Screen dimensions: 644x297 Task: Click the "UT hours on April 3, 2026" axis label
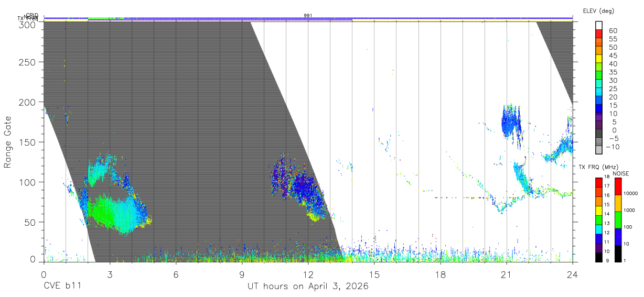pos(308,287)
